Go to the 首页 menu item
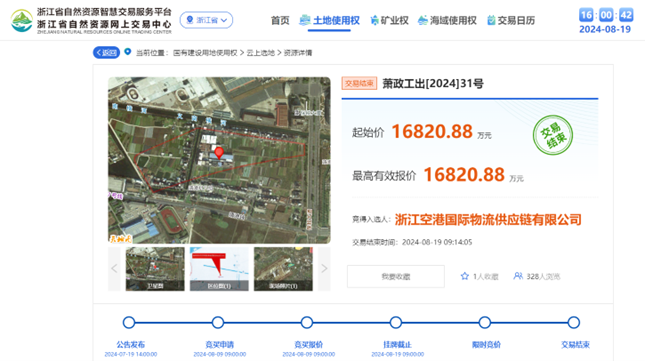The height and width of the screenshot is (361, 645). point(280,21)
